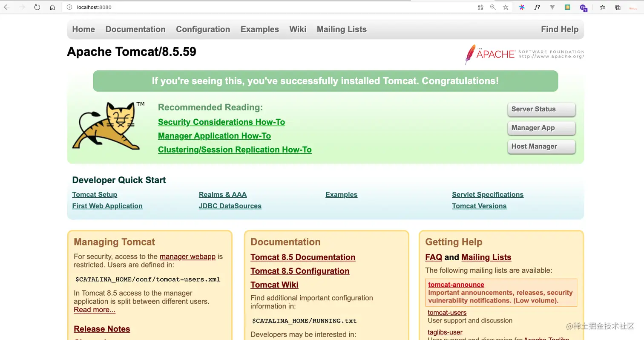644x340 pixels.
Task: Click the Recommended Reading: heading
Action: [210, 107]
